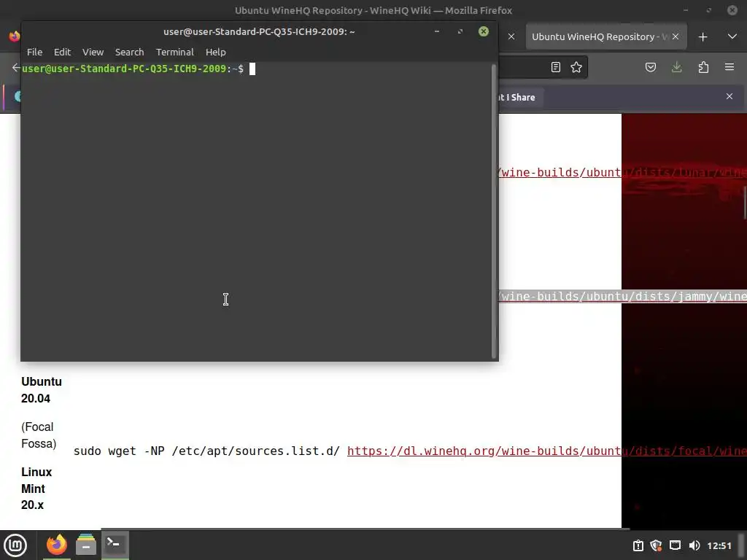Open the File menu in terminal

(34, 52)
